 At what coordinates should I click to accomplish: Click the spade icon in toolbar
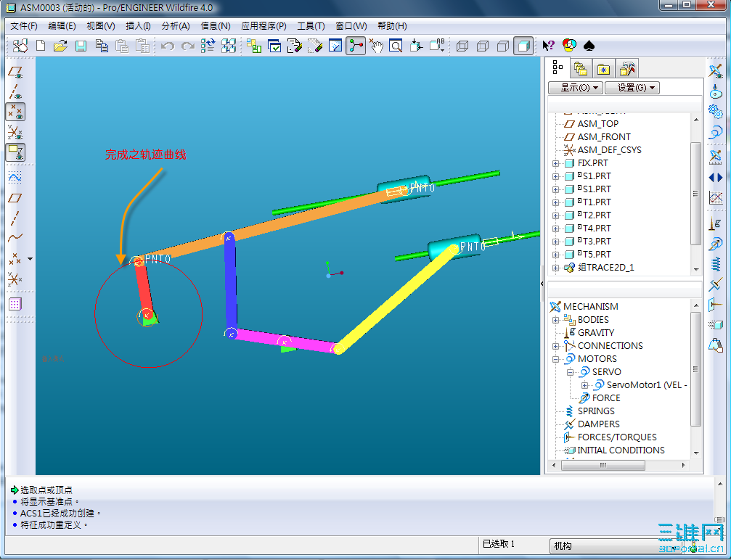tap(589, 46)
